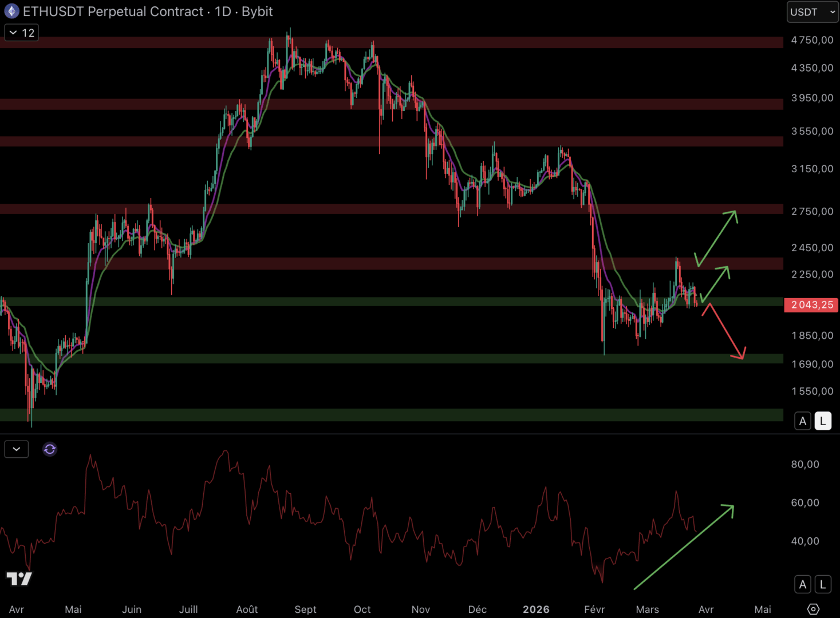This screenshot has height=618, width=840.
Task: Click the 2 043,25 current price label
Action: point(811,305)
